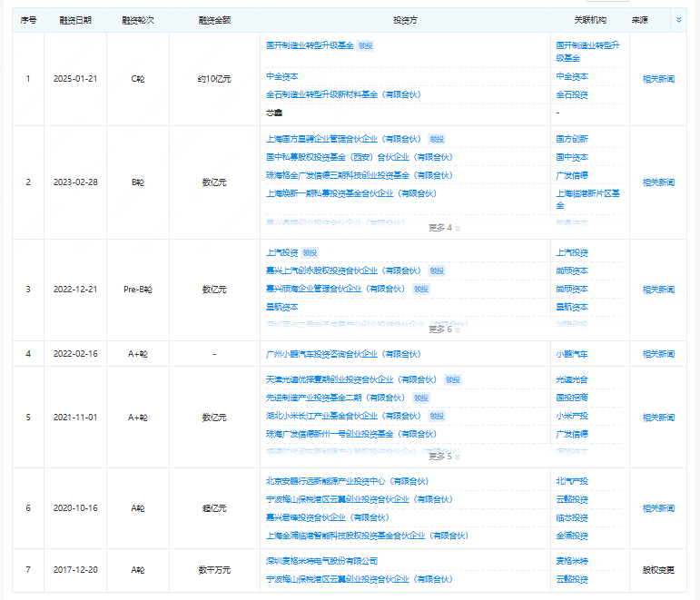Open 相关新闻 for the 2025-01-21 C轮 row
The image size is (700, 600).
coord(658,79)
